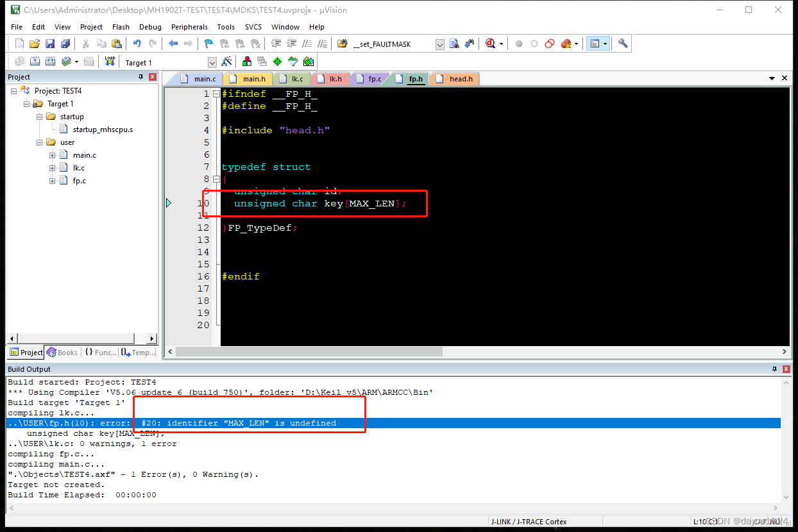Navigate backward with the blue left arrow

(173, 44)
